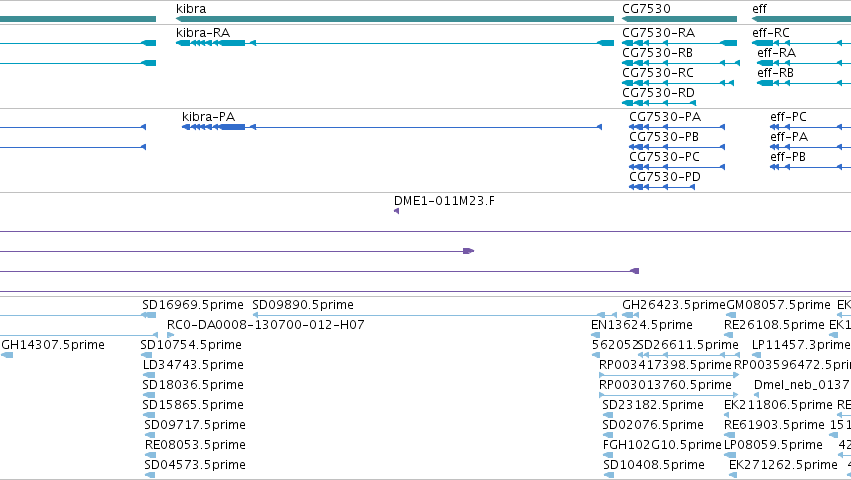Click EST label GH26423.5prime
This screenshot has height=480, width=851.
pyautogui.click(x=674, y=305)
